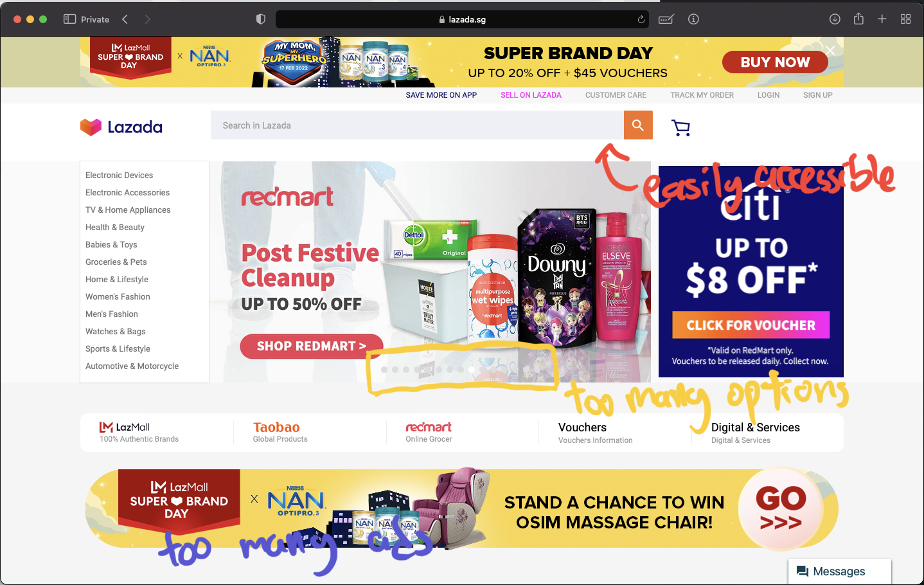Open Electronic Devices category
Image resolution: width=924 pixels, height=585 pixels.
120,175
